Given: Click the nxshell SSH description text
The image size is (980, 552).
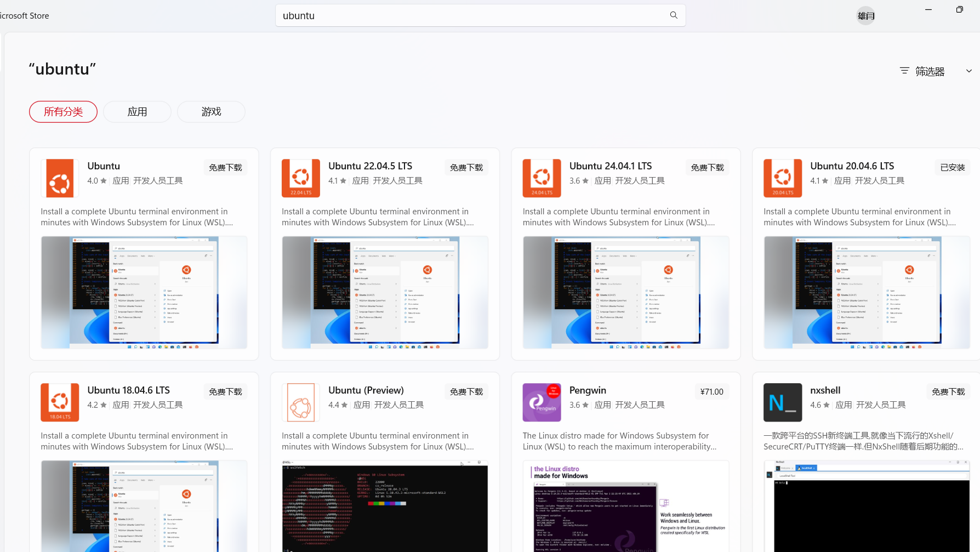Looking at the screenshot, I should coord(863,441).
